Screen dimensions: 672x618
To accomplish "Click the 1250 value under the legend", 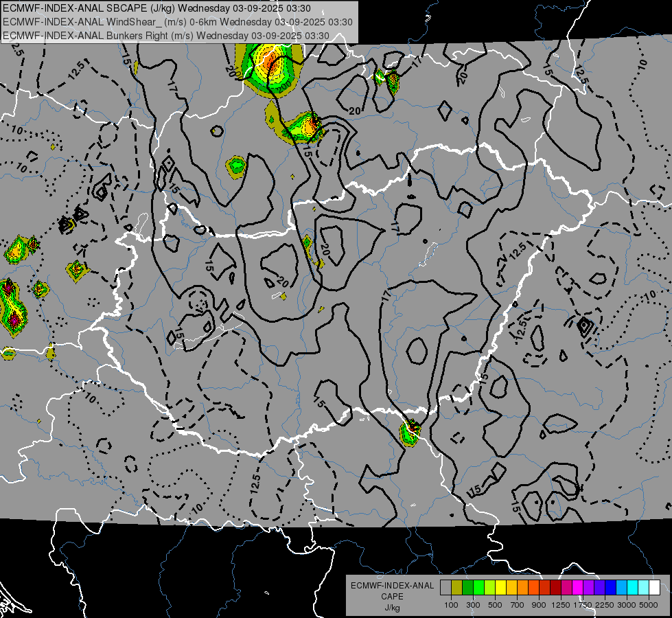I will [x=561, y=605].
